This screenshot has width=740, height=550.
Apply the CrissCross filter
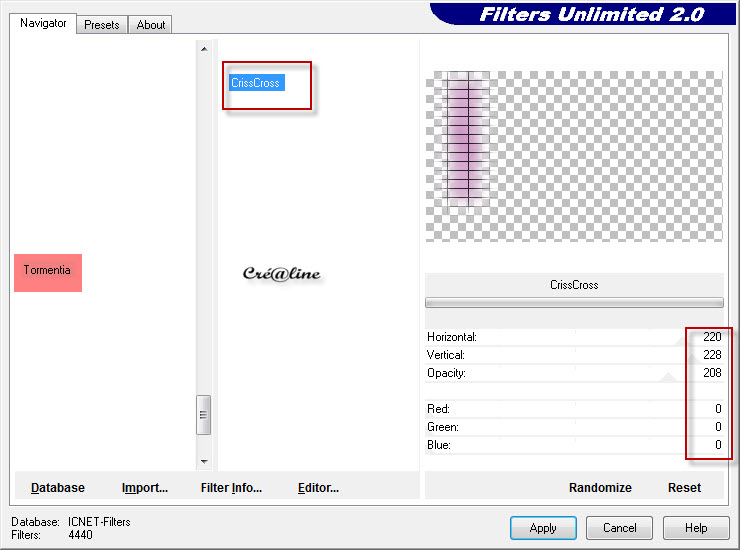[543, 528]
